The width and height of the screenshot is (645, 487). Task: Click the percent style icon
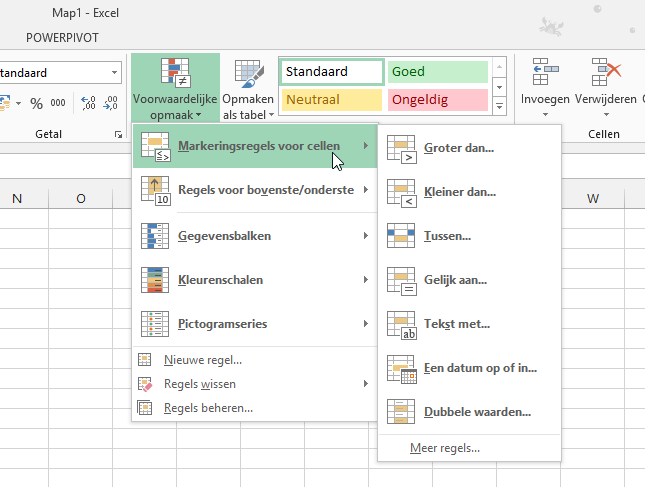pos(36,103)
